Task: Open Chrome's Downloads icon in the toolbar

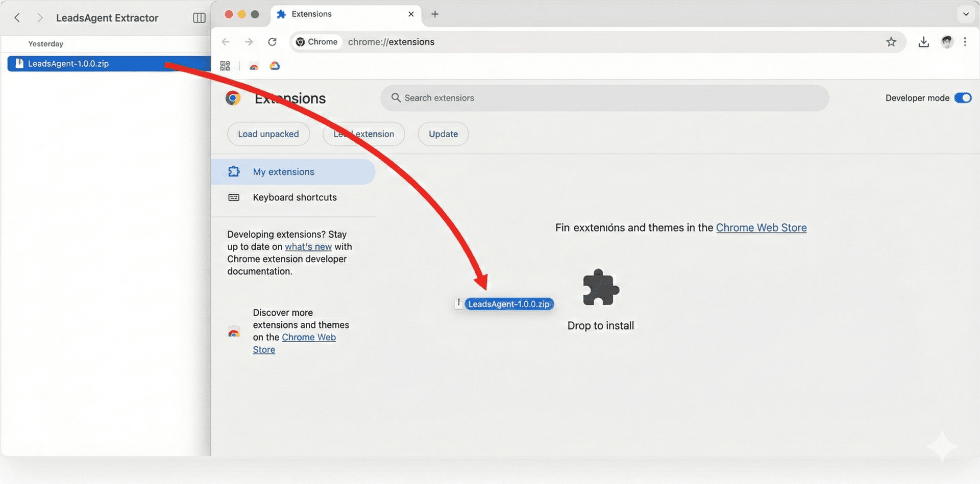Action: coord(924,42)
